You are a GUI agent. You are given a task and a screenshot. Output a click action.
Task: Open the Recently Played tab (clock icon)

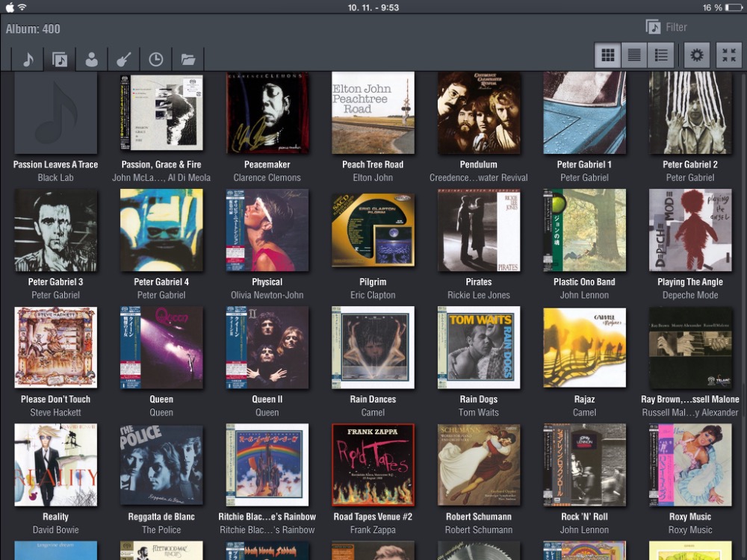pyautogui.click(x=156, y=59)
